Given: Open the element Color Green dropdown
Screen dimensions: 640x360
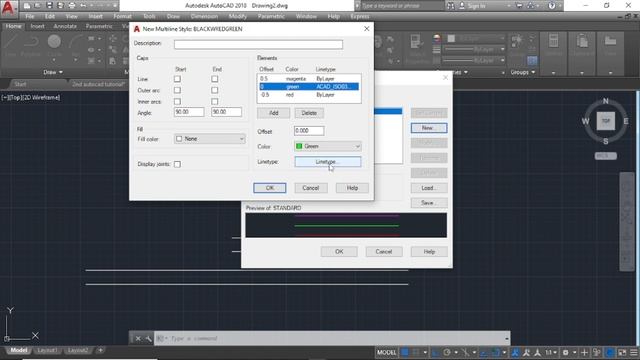Looking at the screenshot, I should (x=328, y=146).
